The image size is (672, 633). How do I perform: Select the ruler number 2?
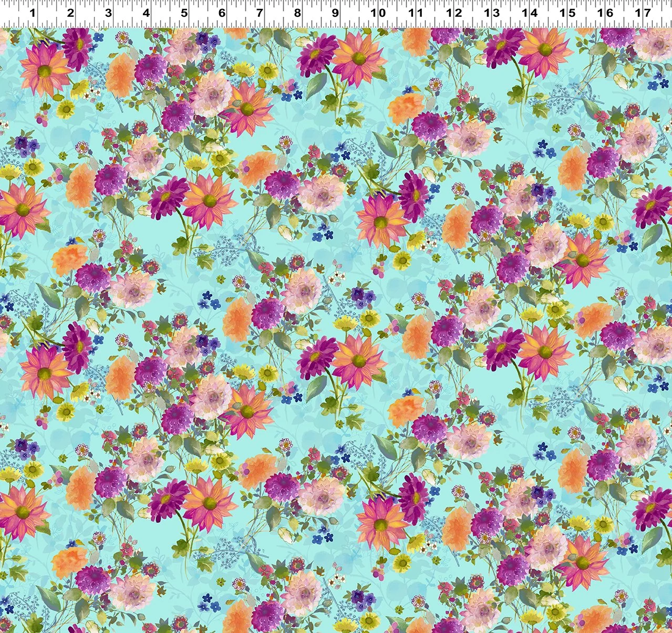click(x=70, y=13)
